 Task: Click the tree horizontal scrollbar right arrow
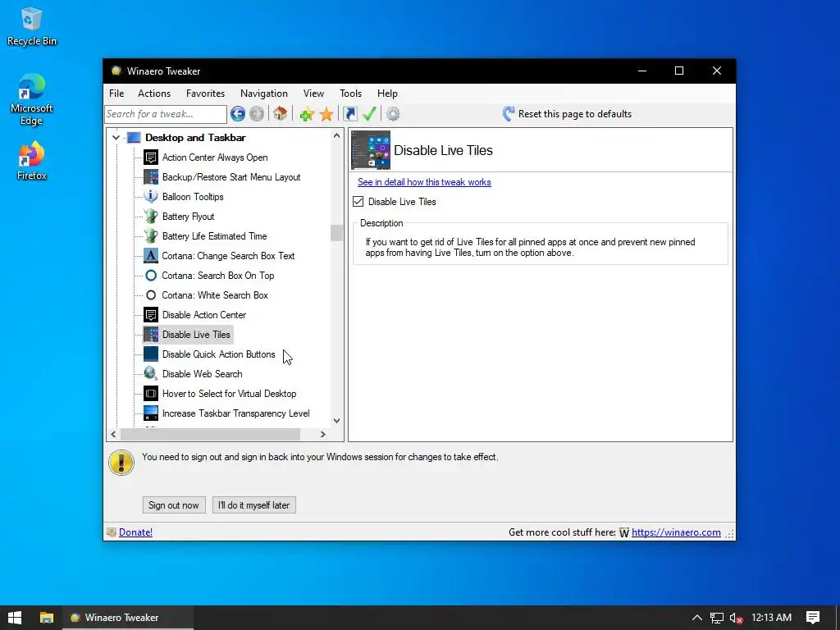pyautogui.click(x=322, y=435)
